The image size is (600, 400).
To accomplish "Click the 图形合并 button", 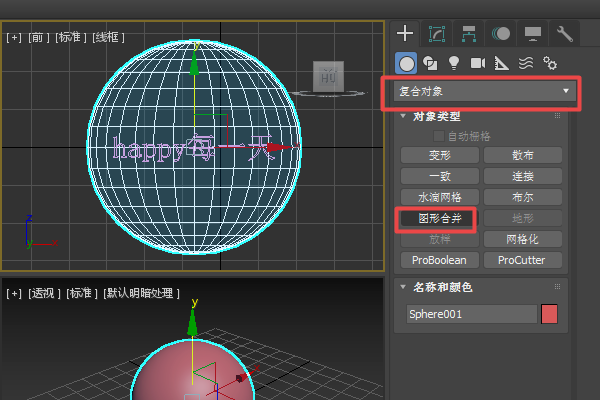I will (x=439, y=218).
